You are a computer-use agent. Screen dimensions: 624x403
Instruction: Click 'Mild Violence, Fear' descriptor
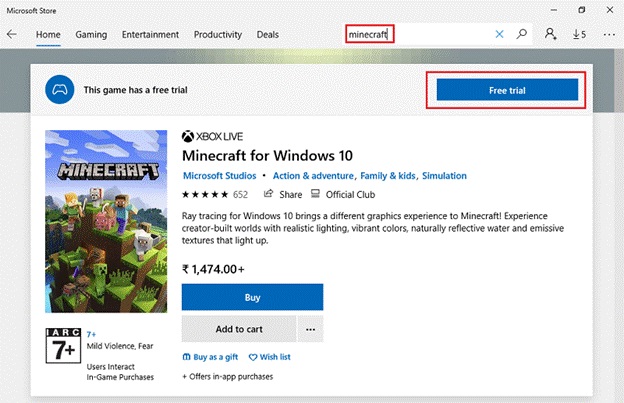[120, 346]
